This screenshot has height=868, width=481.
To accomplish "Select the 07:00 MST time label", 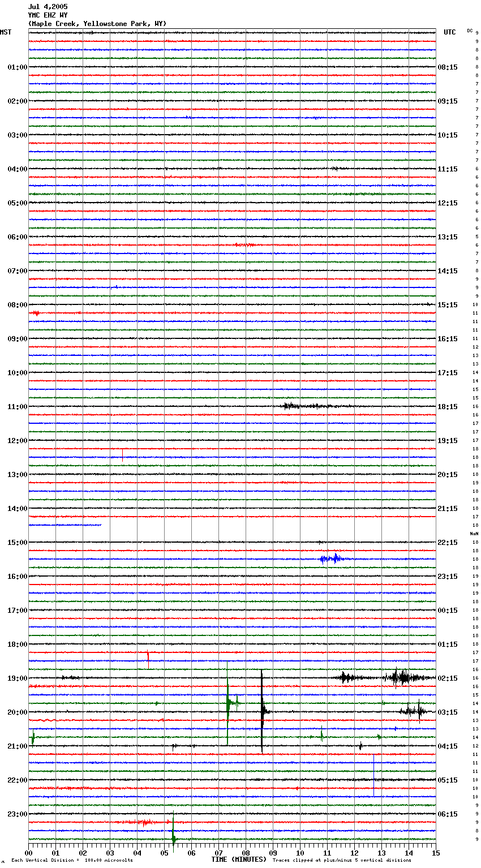I will pyautogui.click(x=18, y=271).
